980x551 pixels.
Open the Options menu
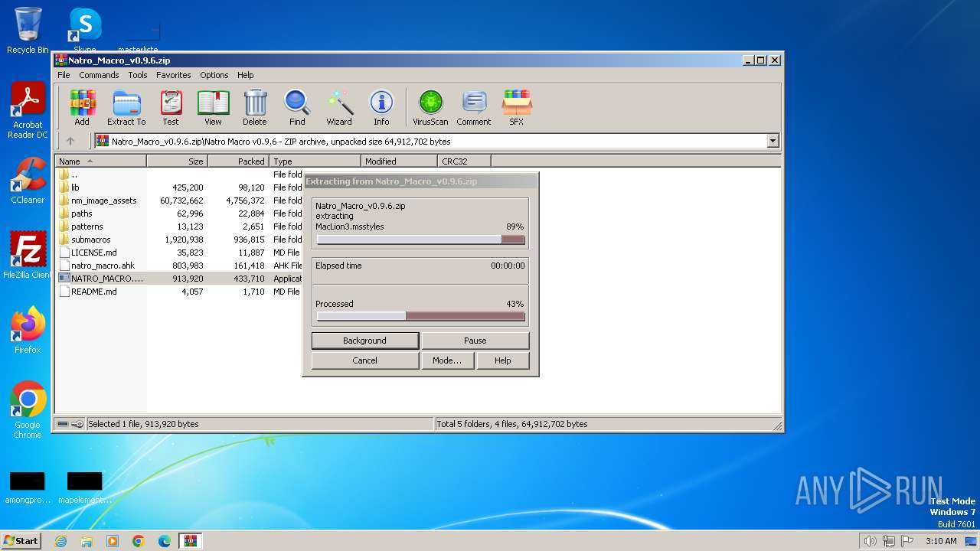coord(214,75)
